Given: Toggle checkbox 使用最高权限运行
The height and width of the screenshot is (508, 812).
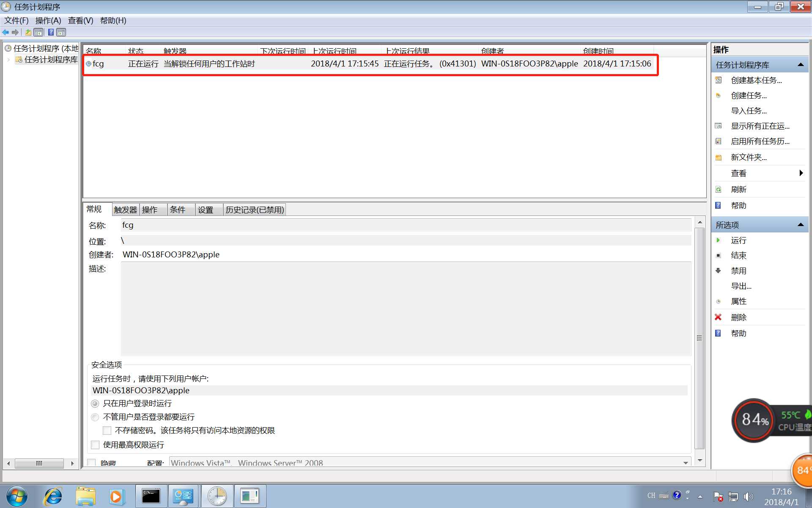Looking at the screenshot, I should (95, 445).
